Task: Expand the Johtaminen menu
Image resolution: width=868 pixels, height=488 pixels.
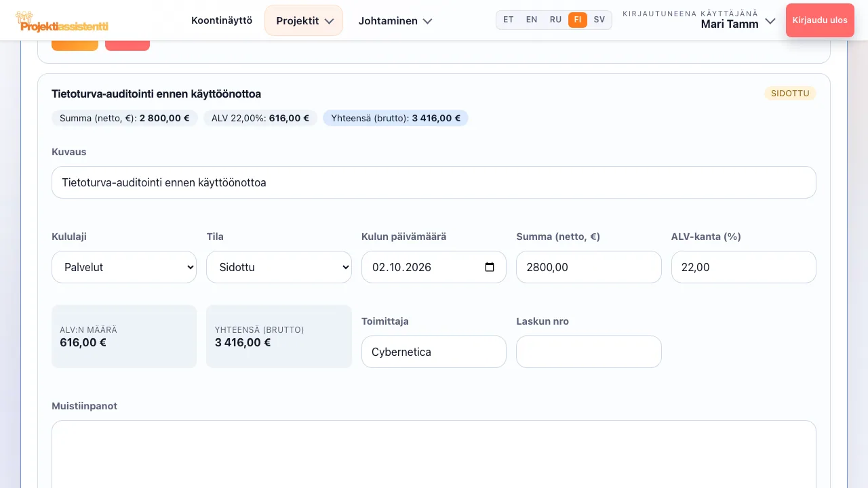Action: pyautogui.click(x=395, y=20)
